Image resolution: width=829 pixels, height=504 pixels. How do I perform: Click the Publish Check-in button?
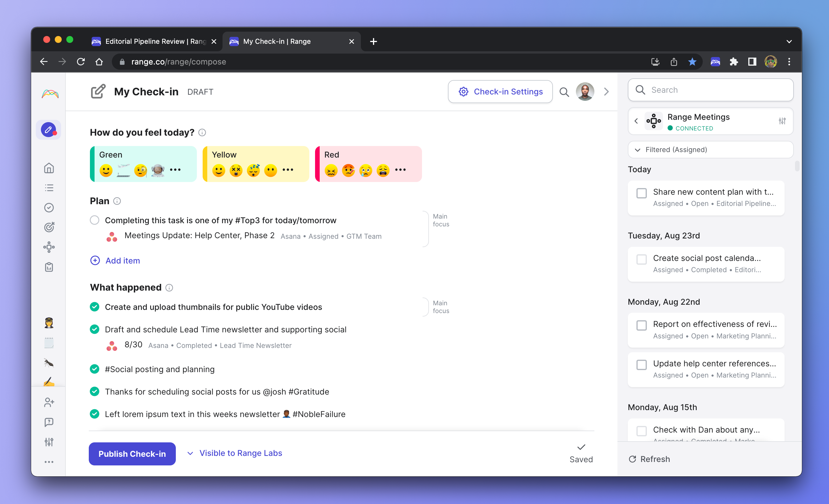tap(132, 454)
